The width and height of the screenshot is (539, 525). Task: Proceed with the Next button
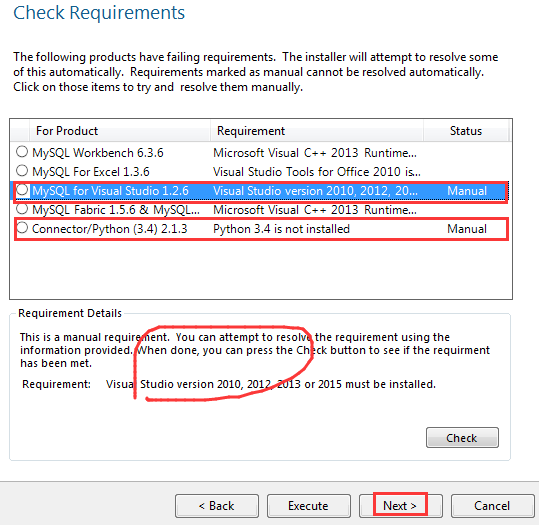[x=400, y=506]
